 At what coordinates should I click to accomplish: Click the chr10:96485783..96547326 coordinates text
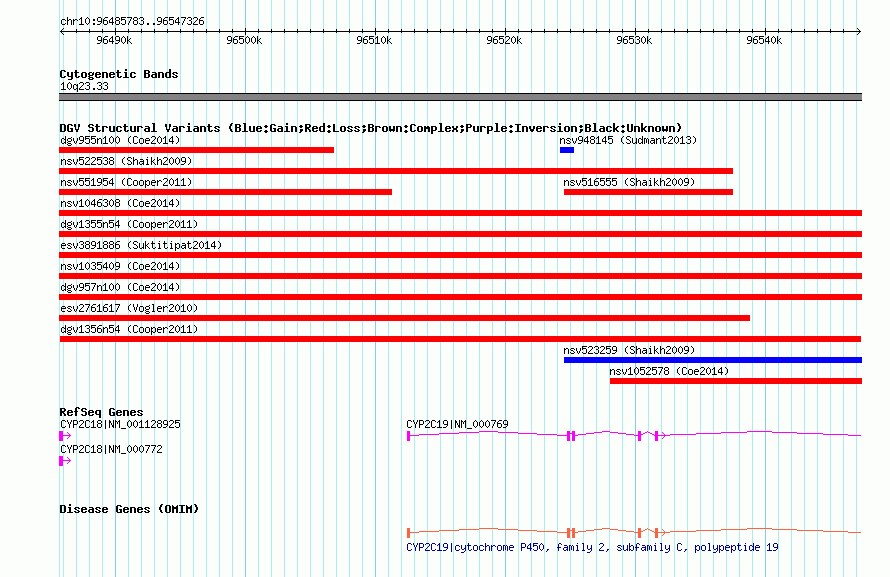point(132,21)
